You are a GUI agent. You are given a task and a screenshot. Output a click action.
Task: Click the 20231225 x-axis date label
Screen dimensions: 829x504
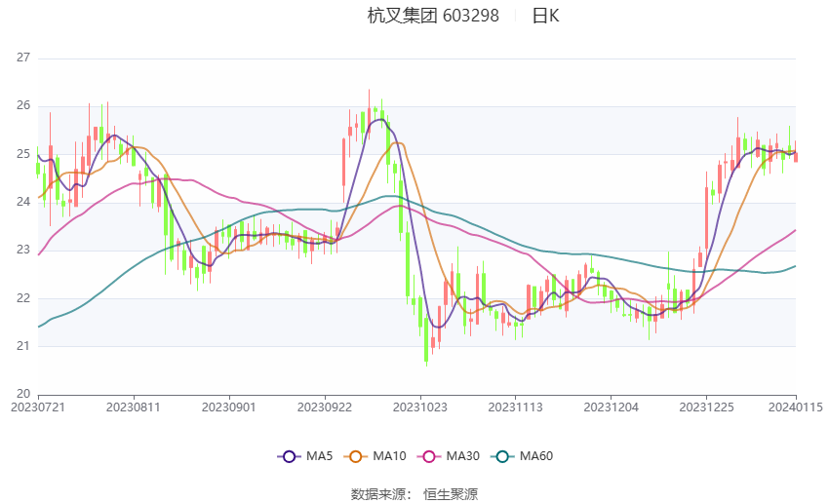[707, 407]
